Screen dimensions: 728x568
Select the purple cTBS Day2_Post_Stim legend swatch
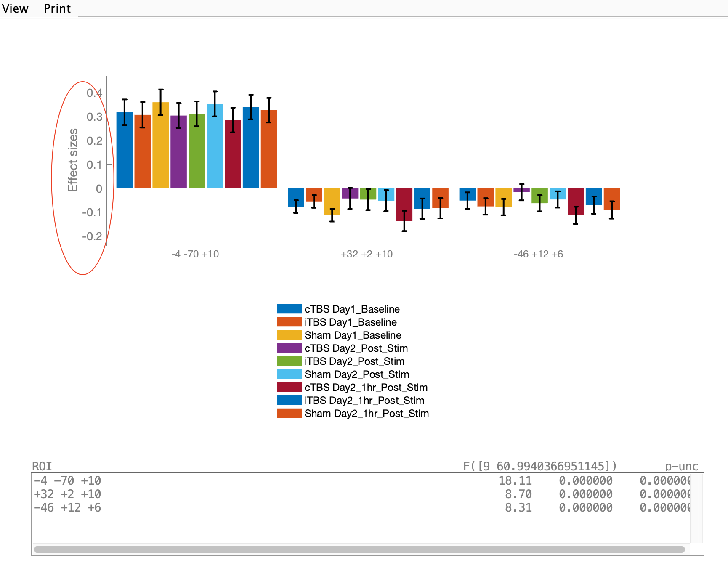pos(289,348)
